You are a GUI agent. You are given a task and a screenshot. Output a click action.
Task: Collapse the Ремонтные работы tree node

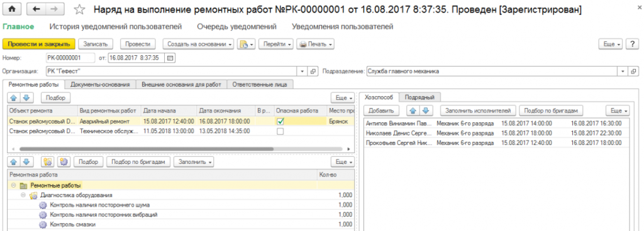coord(14,186)
